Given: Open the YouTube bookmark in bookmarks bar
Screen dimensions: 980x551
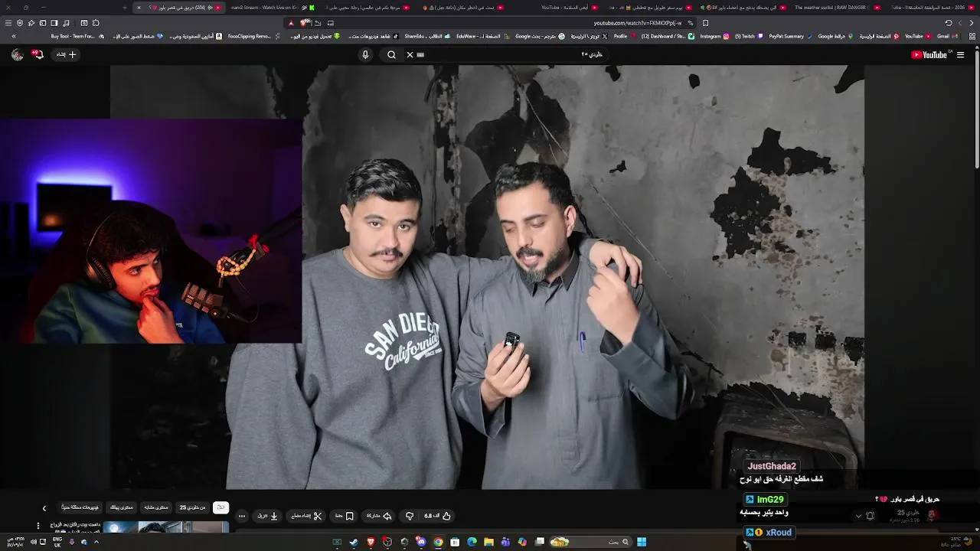Looking at the screenshot, I should (917, 36).
